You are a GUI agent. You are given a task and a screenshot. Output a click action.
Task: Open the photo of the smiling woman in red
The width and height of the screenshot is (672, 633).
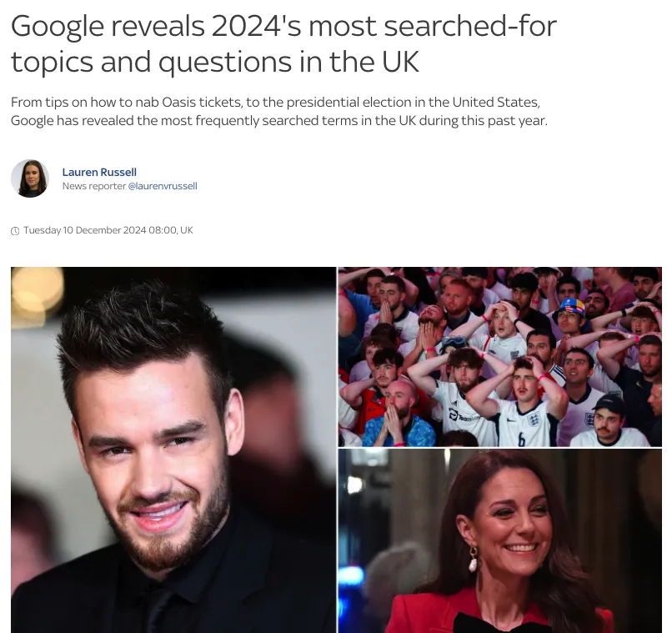click(499, 541)
